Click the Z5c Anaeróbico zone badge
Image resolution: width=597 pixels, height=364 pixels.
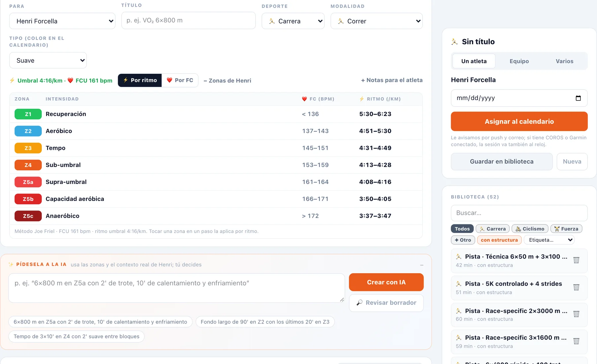pyautogui.click(x=28, y=216)
